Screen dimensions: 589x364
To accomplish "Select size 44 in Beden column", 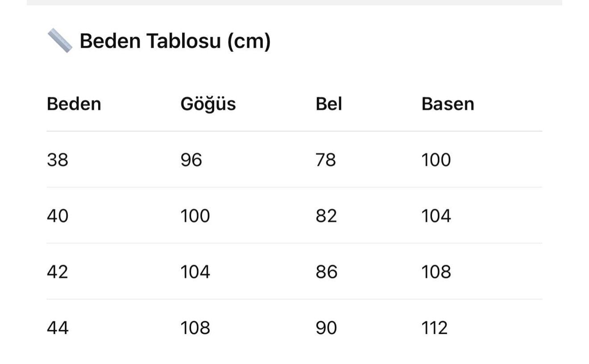I will coord(58,328).
